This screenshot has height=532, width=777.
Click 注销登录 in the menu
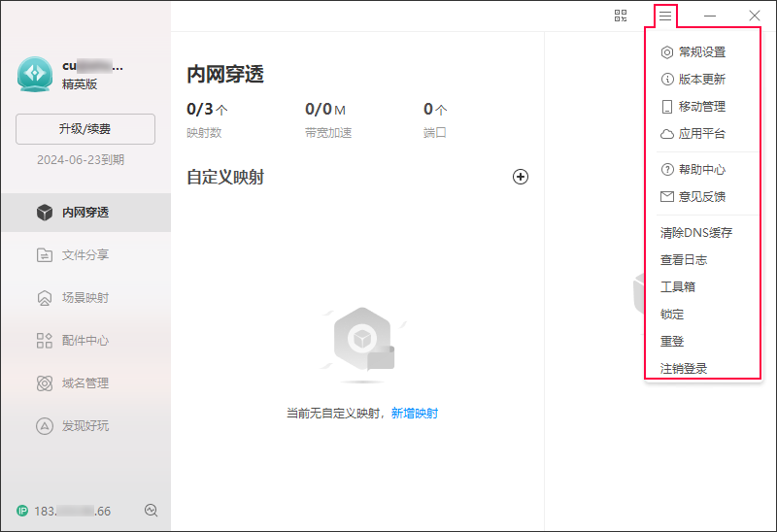(684, 369)
